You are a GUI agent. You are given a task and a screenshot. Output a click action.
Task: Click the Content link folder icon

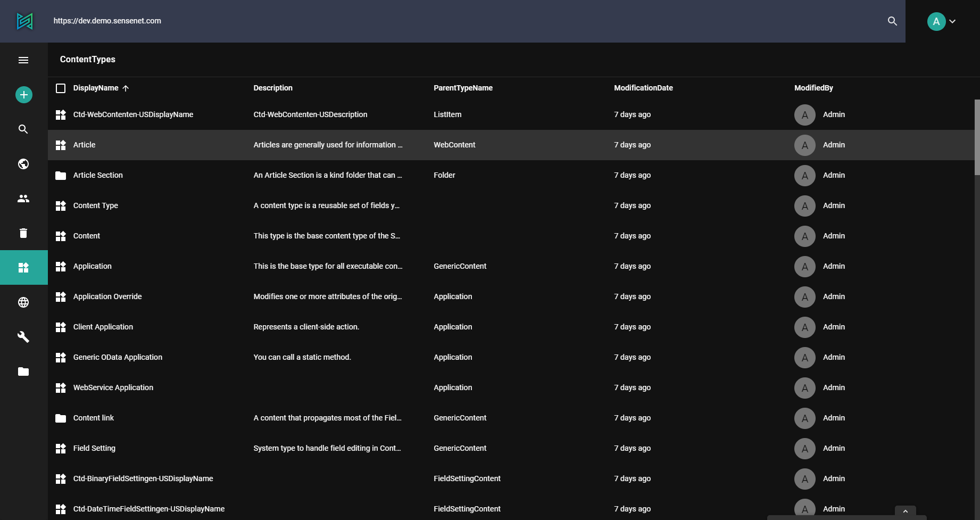pos(61,418)
